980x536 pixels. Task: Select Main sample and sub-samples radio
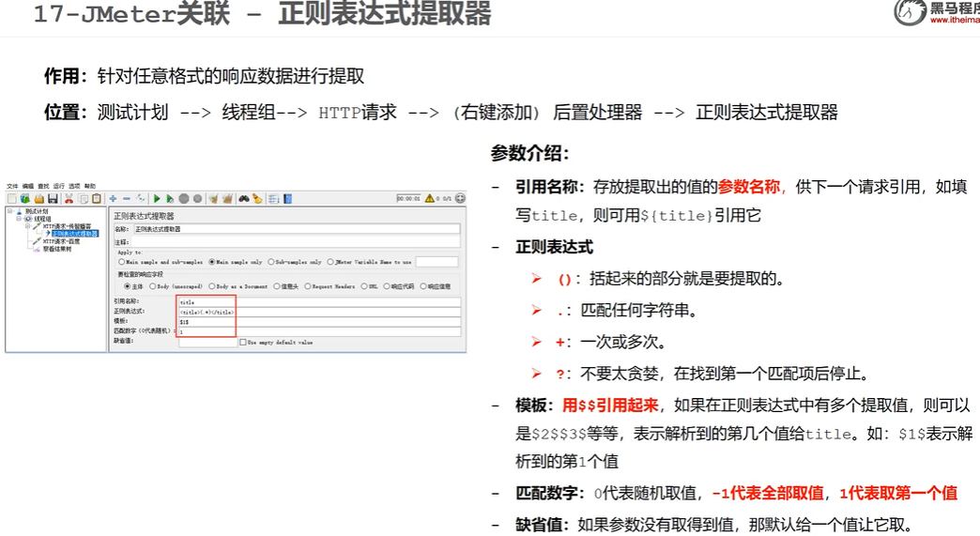121,262
